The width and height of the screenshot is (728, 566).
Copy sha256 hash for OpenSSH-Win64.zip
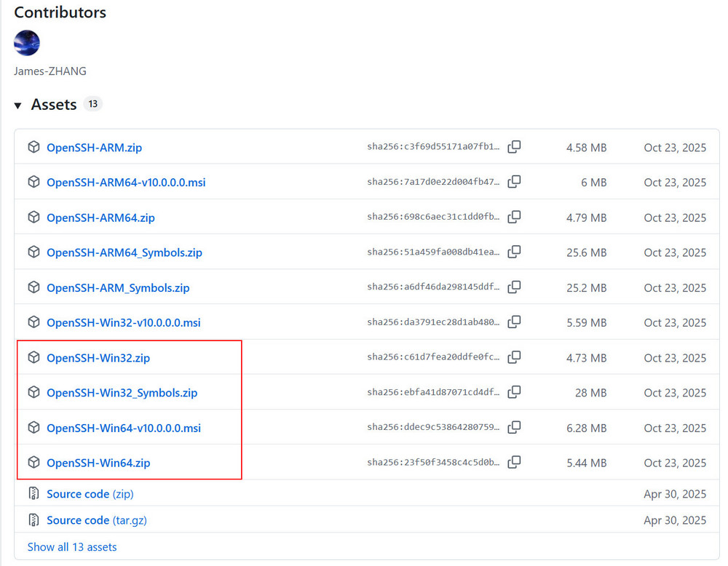coord(514,462)
